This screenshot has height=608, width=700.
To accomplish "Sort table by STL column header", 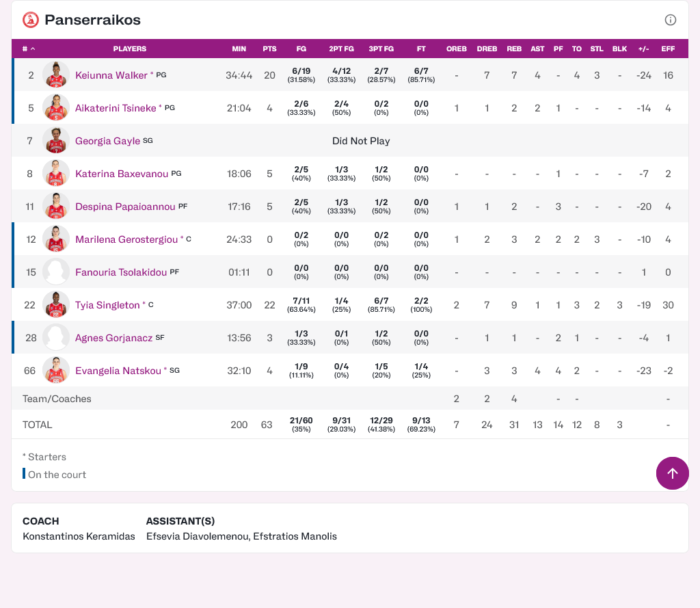I will tap(597, 49).
